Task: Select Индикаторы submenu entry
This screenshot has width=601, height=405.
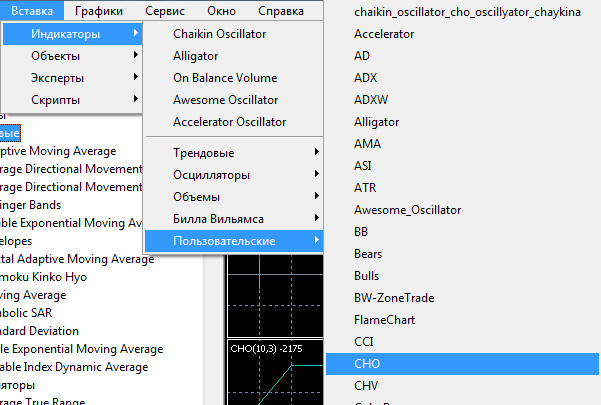Action: click(72, 34)
